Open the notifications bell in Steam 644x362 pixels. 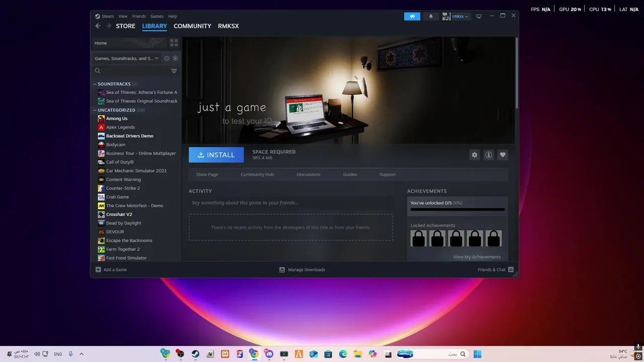[431, 17]
